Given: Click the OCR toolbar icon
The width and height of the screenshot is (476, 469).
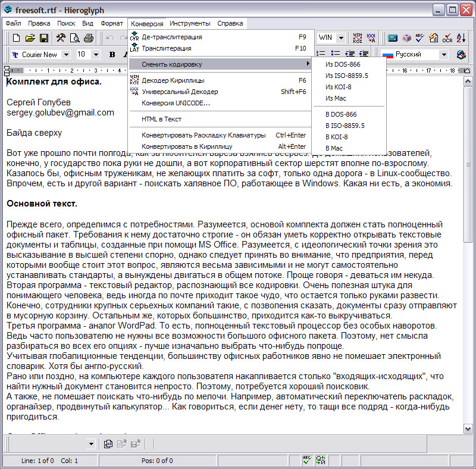Looking at the screenshot, I should point(447,38).
